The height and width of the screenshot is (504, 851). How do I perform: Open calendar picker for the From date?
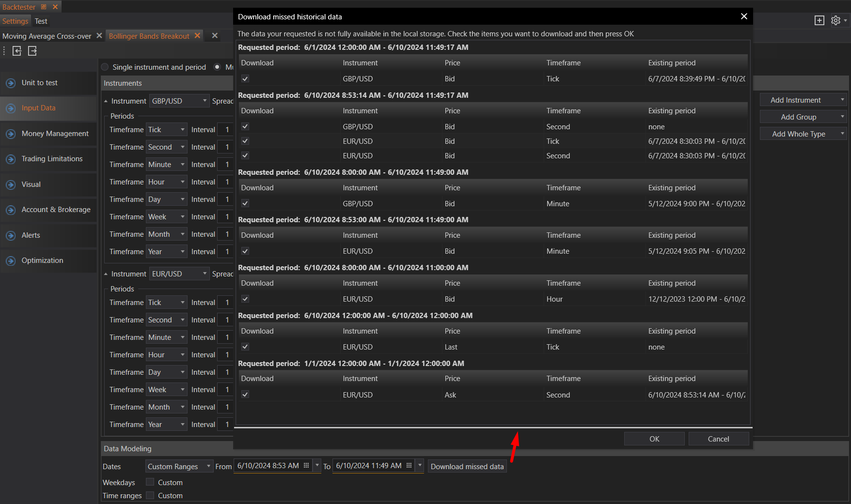[306, 466]
